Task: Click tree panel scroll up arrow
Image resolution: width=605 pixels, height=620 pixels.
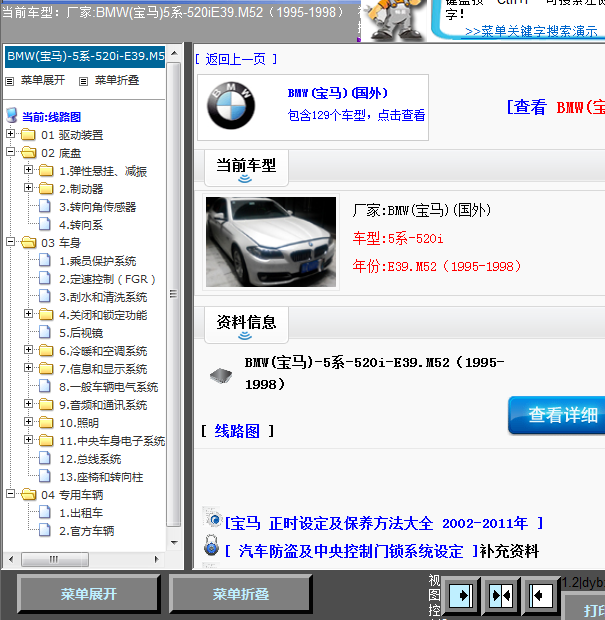Action: point(174,53)
